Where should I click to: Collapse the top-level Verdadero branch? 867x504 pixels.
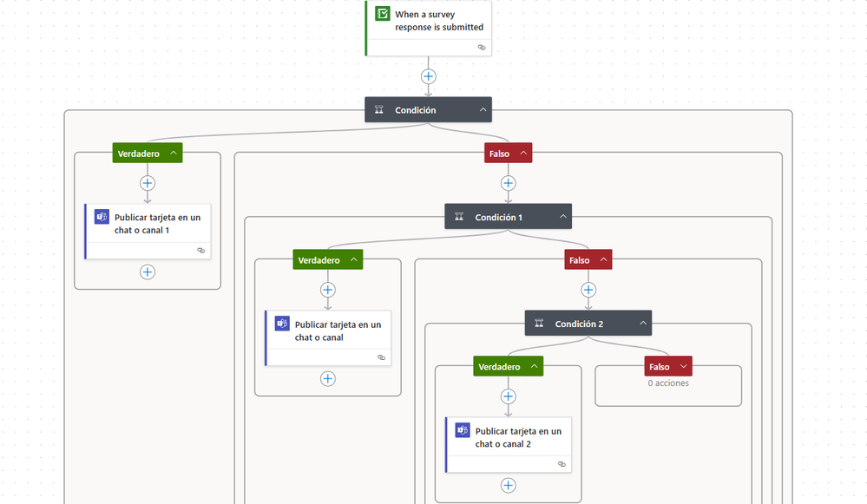[174, 154]
